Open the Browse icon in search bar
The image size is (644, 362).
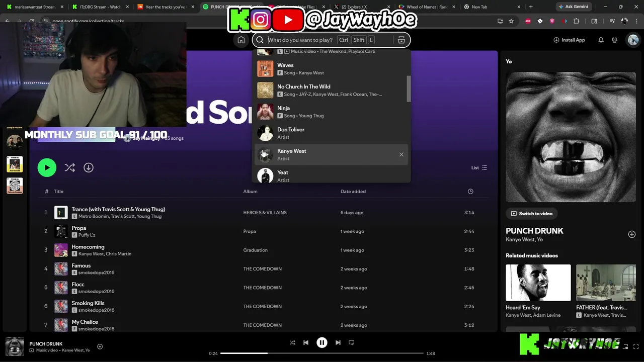tap(401, 40)
